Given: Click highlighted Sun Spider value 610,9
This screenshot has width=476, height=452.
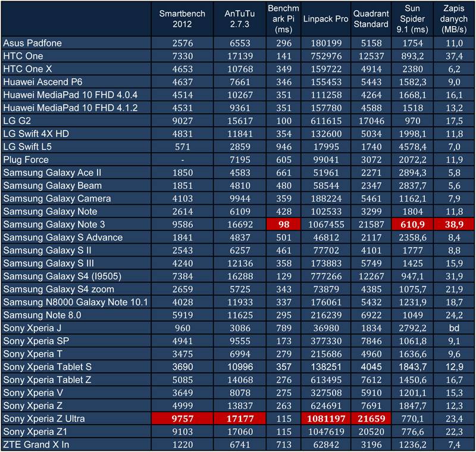Looking at the screenshot, I should 412,225.
